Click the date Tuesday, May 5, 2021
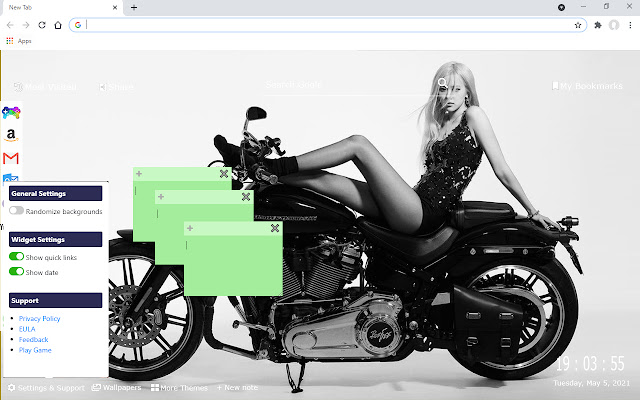 (591, 383)
